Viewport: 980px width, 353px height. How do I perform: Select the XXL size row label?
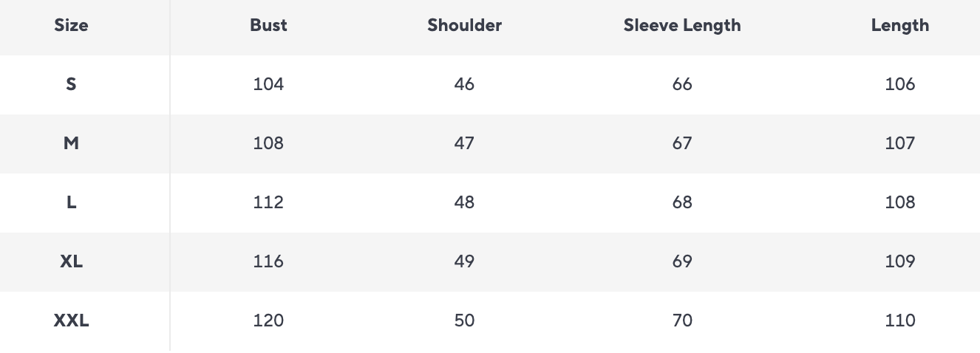pos(71,321)
